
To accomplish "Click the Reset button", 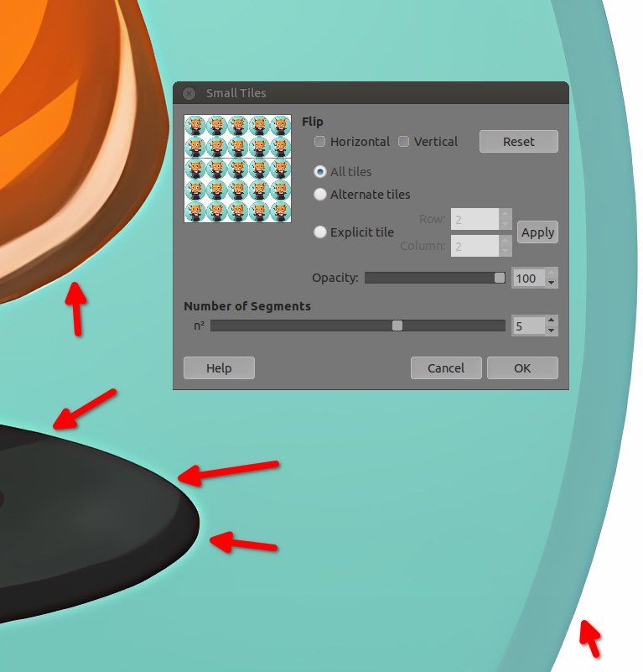I will click(518, 142).
